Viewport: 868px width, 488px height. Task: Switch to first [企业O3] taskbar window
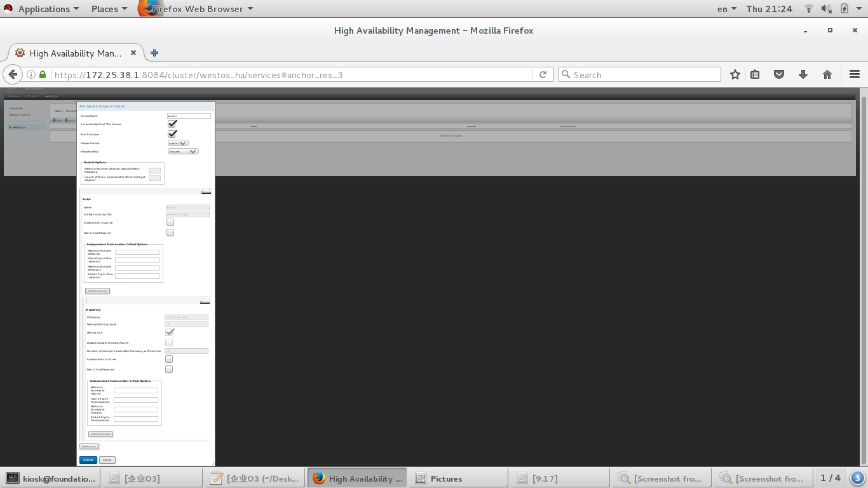[x=153, y=478]
